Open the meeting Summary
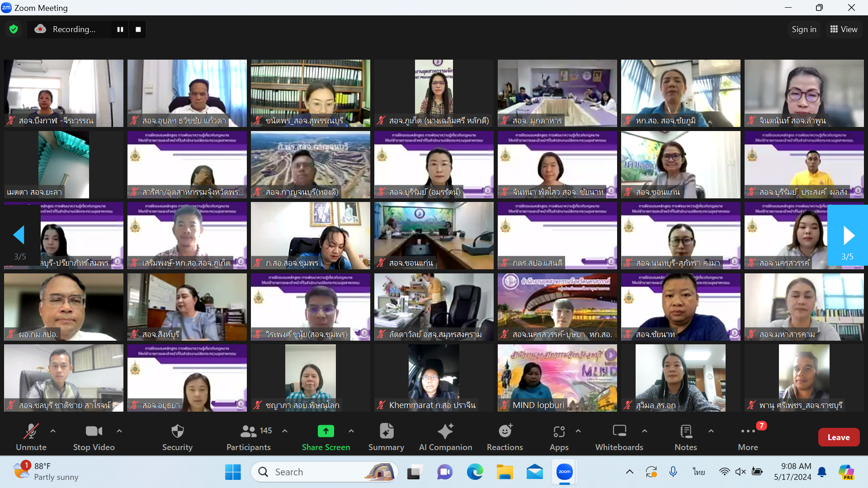 [386, 436]
